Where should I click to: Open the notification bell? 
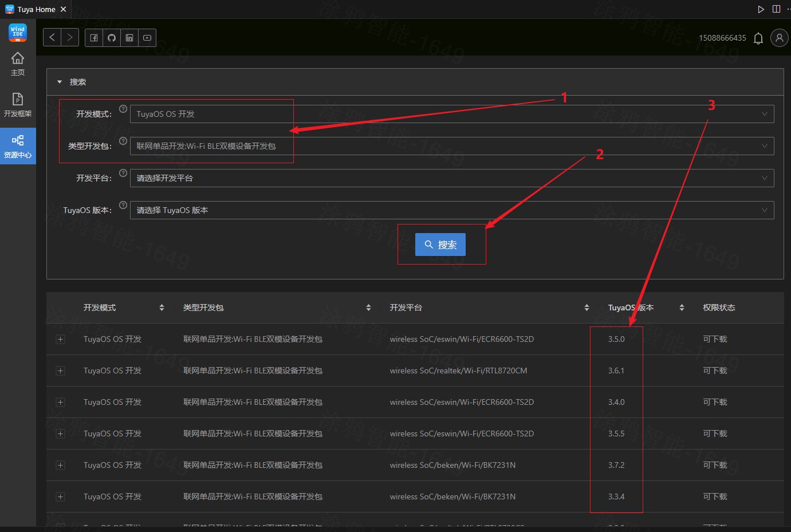(758, 38)
